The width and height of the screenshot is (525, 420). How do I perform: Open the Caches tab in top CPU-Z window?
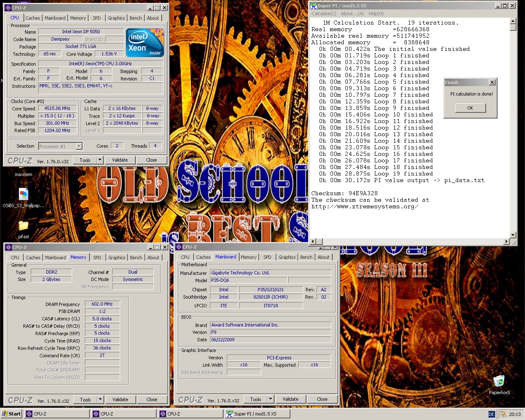point(33,18)
